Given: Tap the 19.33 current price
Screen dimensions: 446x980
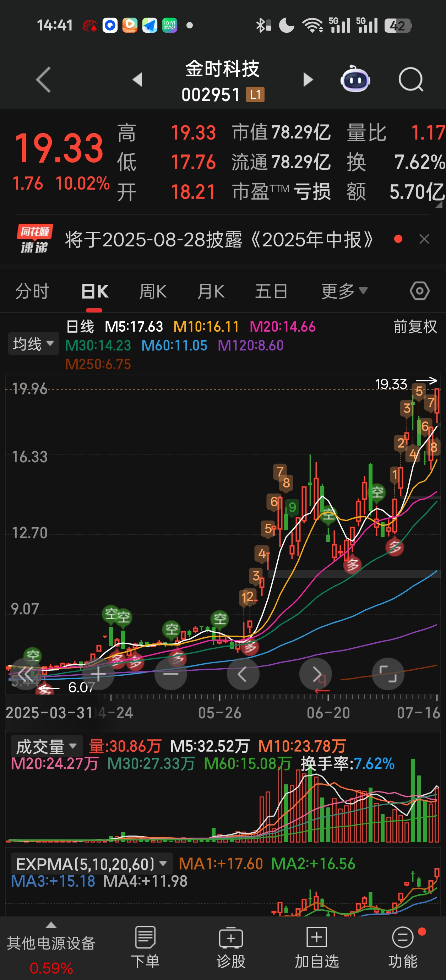Looking at the screenshot, I should (x=59, y=148).
